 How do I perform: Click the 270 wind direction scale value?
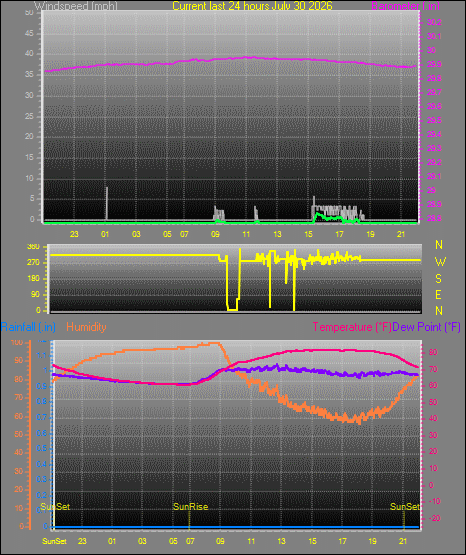[33, 263]
